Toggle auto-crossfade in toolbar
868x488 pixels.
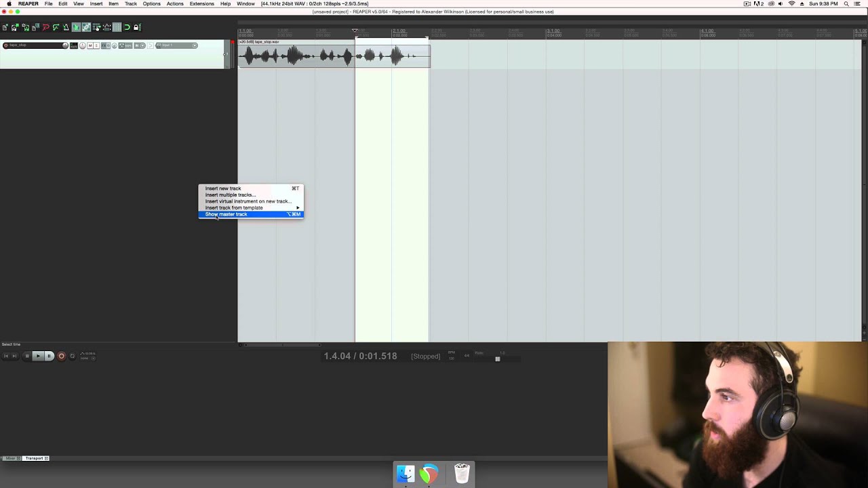76,27
